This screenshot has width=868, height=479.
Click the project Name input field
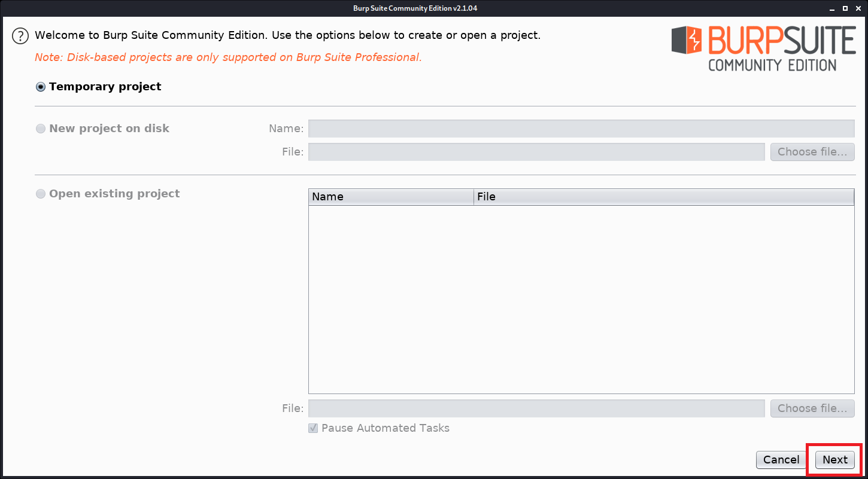point(581,129)
